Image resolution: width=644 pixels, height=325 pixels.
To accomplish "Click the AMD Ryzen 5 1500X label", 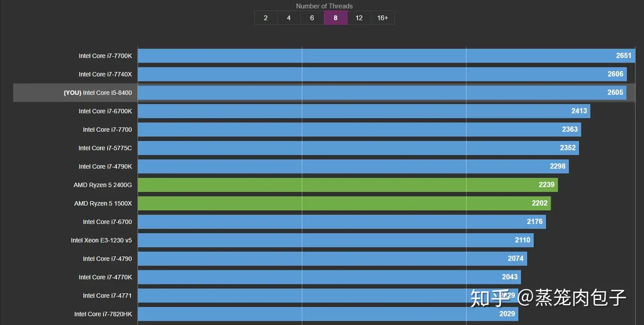I will coord(103,203).
